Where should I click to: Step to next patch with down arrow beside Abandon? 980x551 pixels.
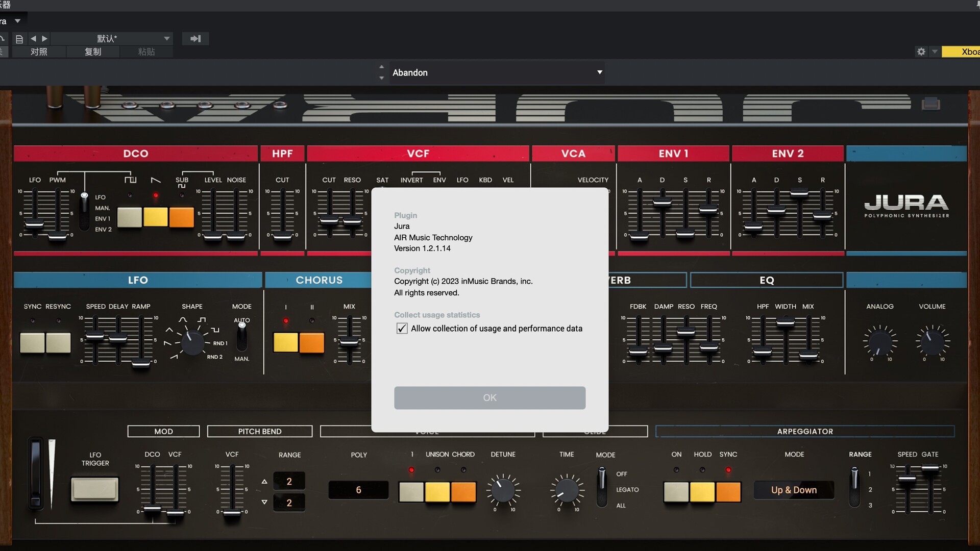[x=381, y=78]
